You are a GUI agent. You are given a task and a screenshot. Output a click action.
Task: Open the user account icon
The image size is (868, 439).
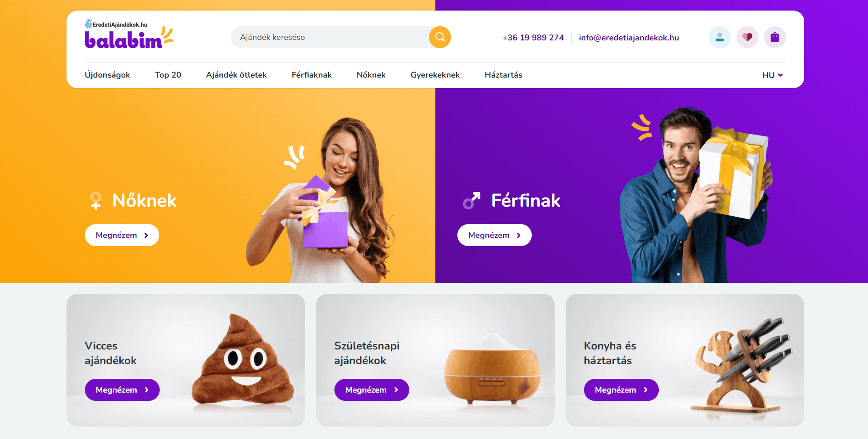719,37
